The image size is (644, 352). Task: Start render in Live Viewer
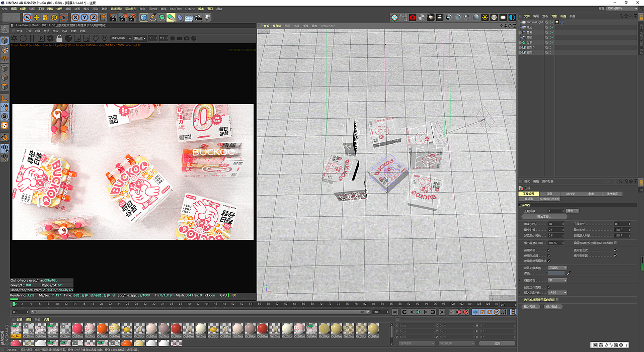(x=14, y=38)
